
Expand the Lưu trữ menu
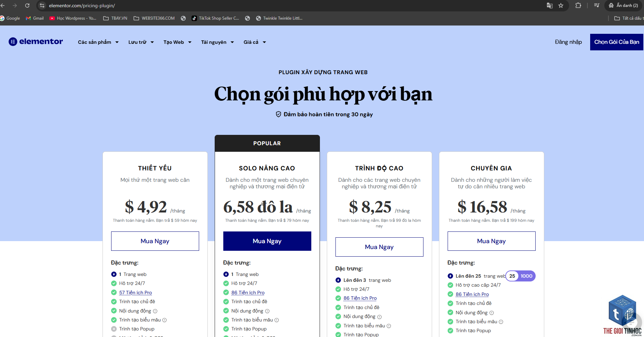[x=141, y=42]
